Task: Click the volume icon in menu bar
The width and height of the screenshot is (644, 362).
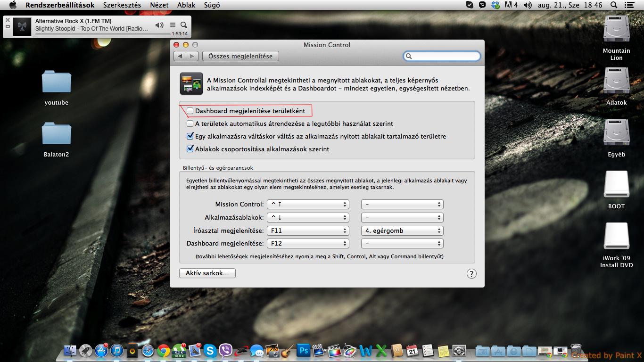Action: point(528,5)
